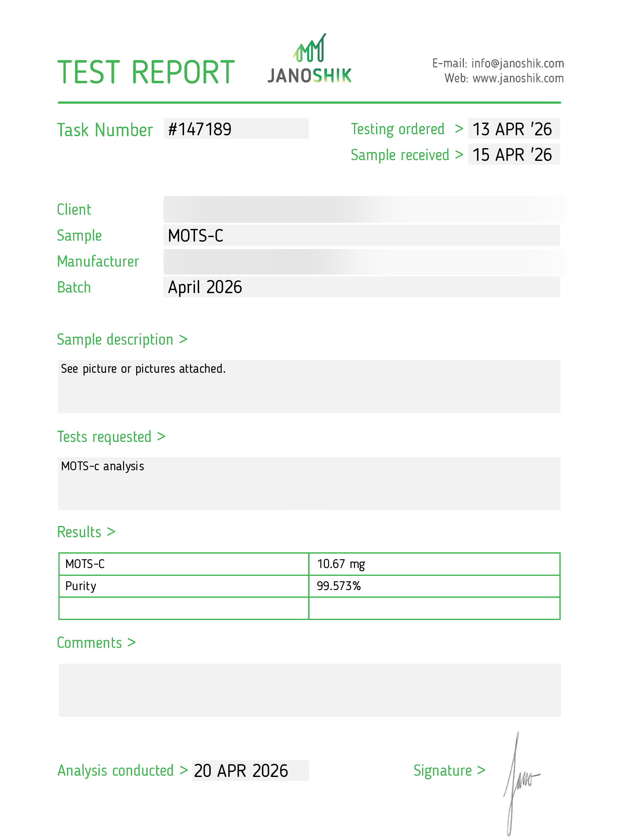Select the Sample field showing MOTS-C
This screenshot has height=840, width=619.
point(362,235)
